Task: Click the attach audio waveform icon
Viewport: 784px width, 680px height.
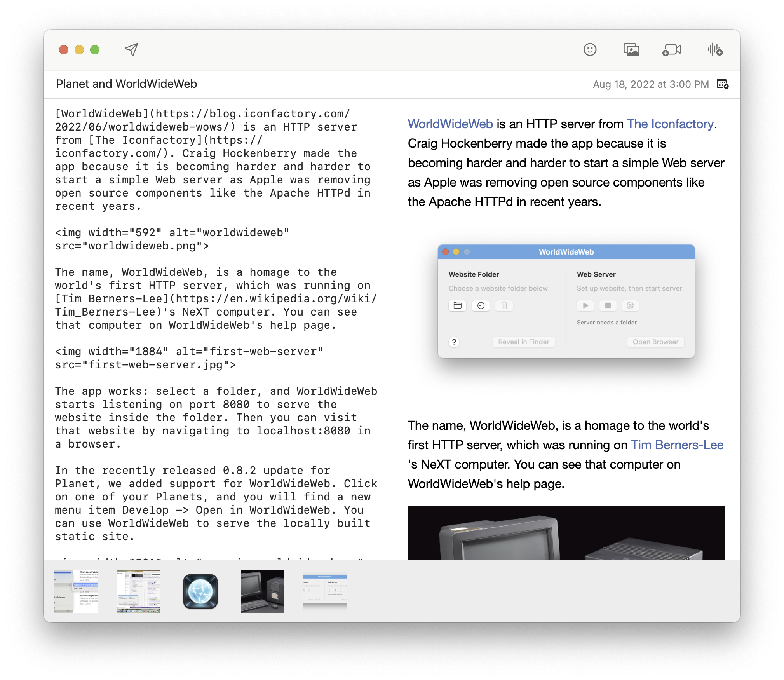Action: click(715, 49)
